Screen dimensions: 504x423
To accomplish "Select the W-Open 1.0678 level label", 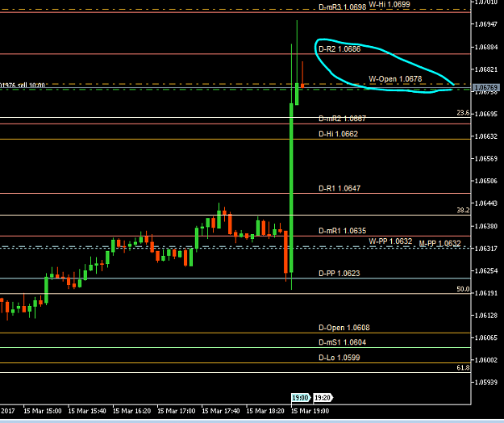I will tap(395, 79).
